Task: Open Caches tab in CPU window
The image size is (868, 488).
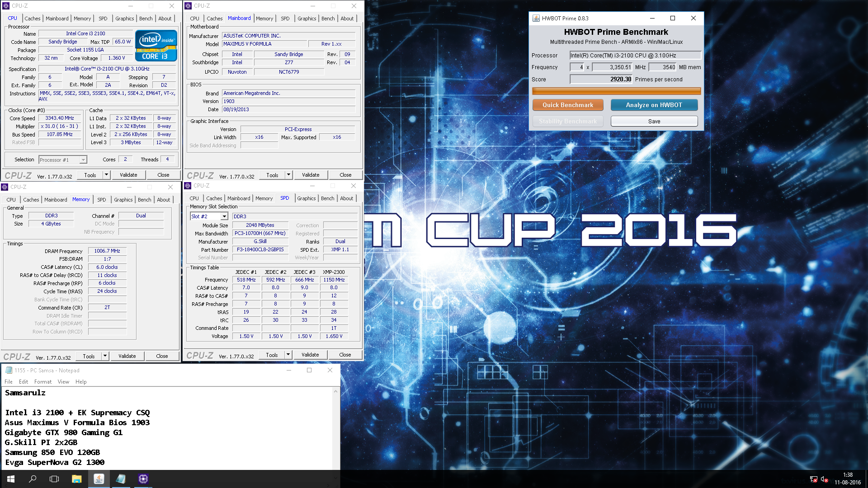Action: pos(33,19)
